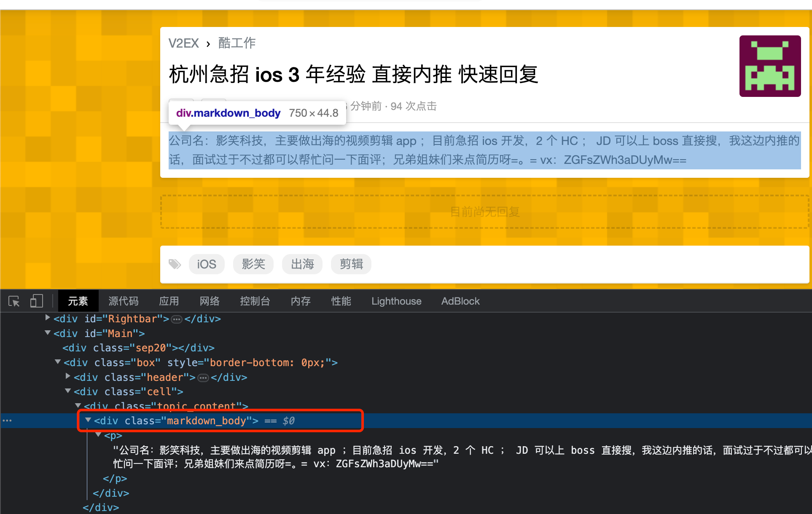Screen dimensions: 812x514
Task: Collapse the topic_content div node
Action: pyautogui.click(x=78, y=406)
